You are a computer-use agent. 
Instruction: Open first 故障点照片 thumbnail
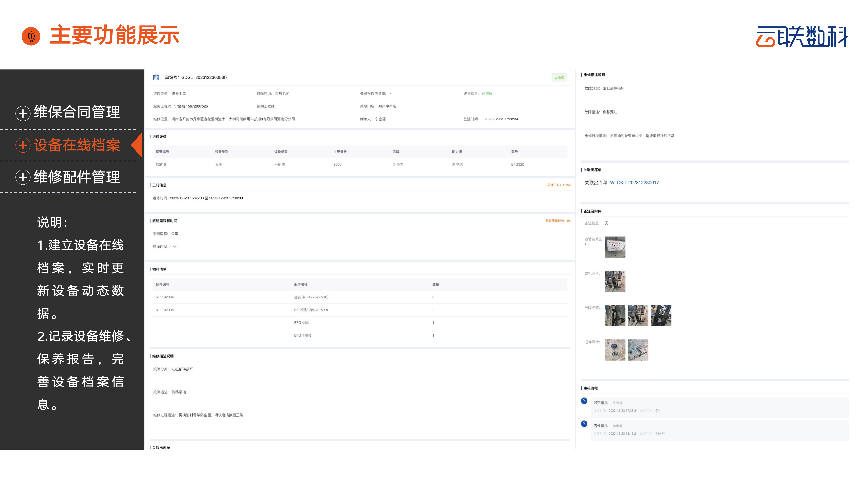pyautogui.click(x=615, y=316)
